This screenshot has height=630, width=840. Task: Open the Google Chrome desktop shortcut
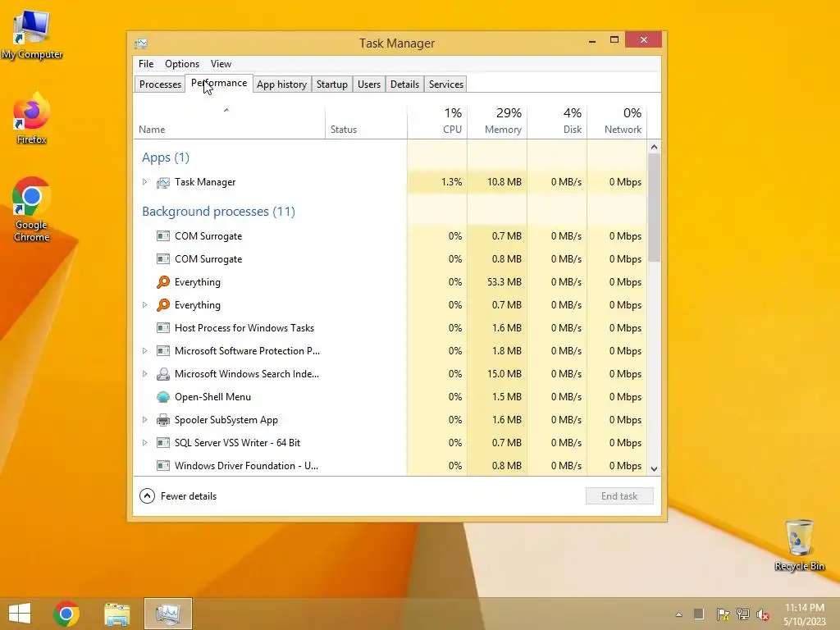point(32,209)
